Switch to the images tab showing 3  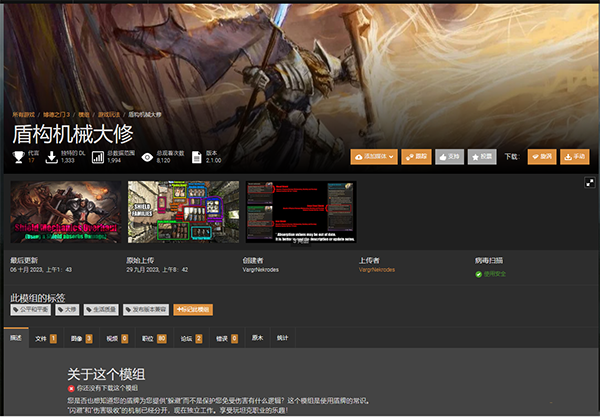pyautogui.click(x=82, y=339)
